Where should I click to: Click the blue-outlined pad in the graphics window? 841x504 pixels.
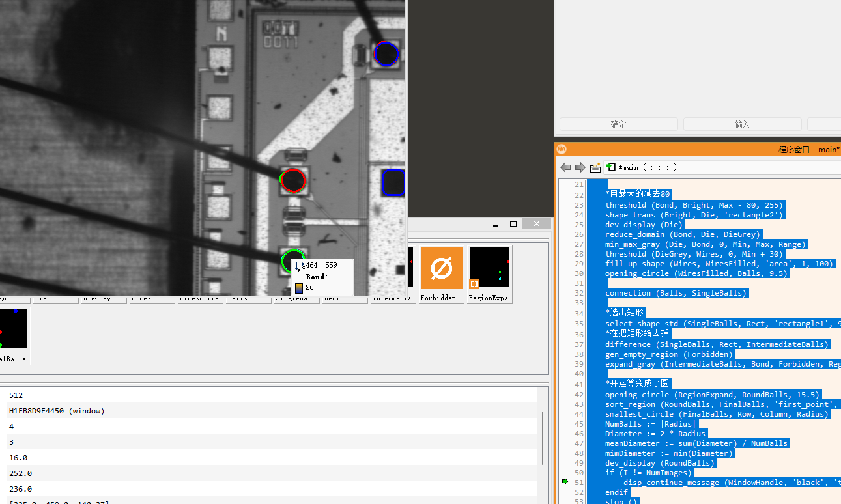click(x=393, y=182)
